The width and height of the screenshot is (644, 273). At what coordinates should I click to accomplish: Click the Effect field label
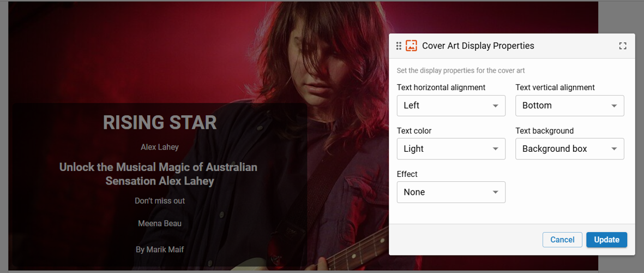[x=407, y=174]
